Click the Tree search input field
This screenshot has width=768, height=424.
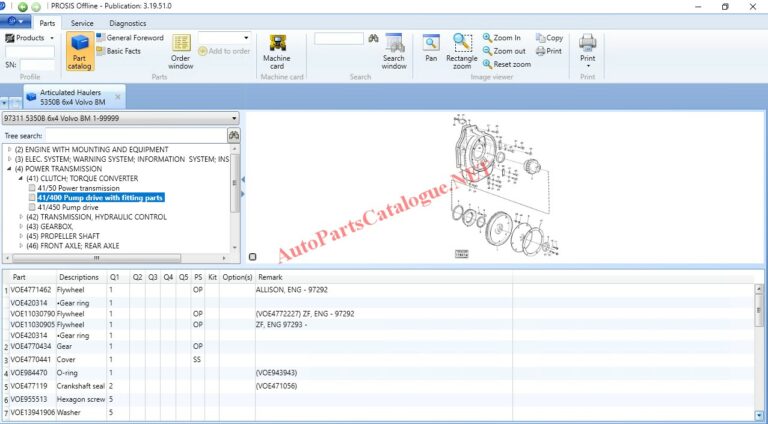(136, 136)
